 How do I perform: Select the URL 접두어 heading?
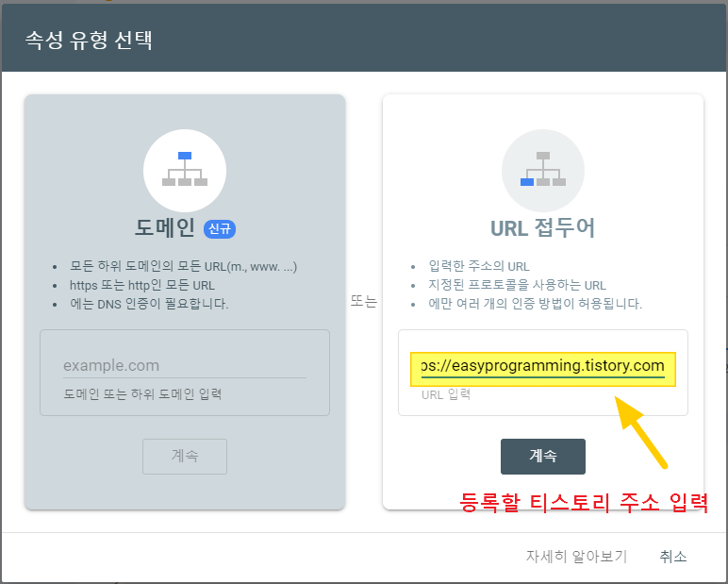(543, 228)
